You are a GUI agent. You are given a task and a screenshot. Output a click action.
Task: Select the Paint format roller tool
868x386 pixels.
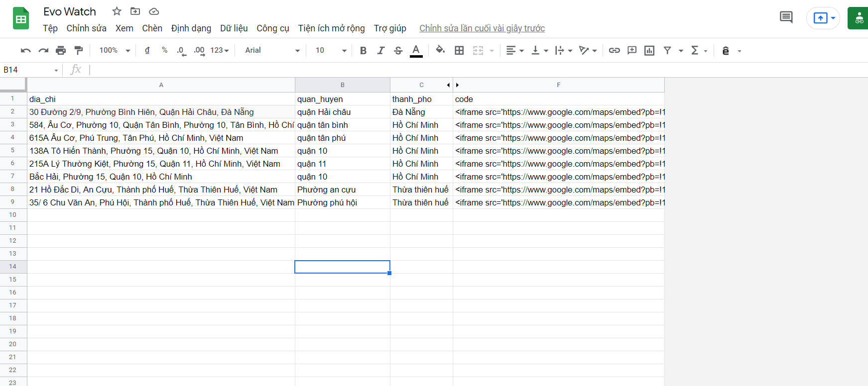[79, 50]
